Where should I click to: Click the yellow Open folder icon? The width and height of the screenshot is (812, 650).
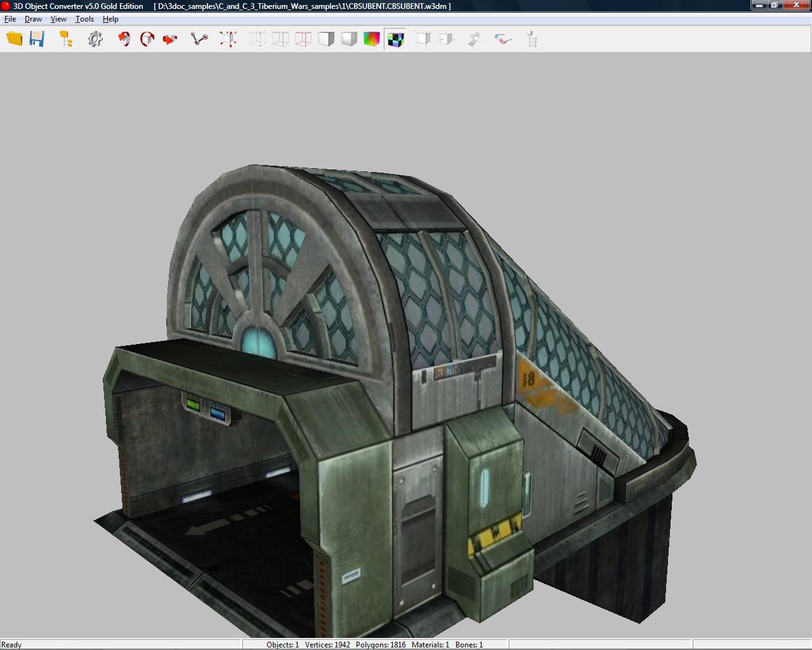(x=14, y=39)
